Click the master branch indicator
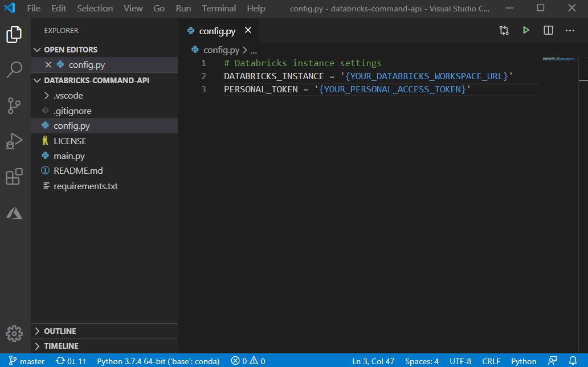The image size is (588, 367). click(27, 361)
